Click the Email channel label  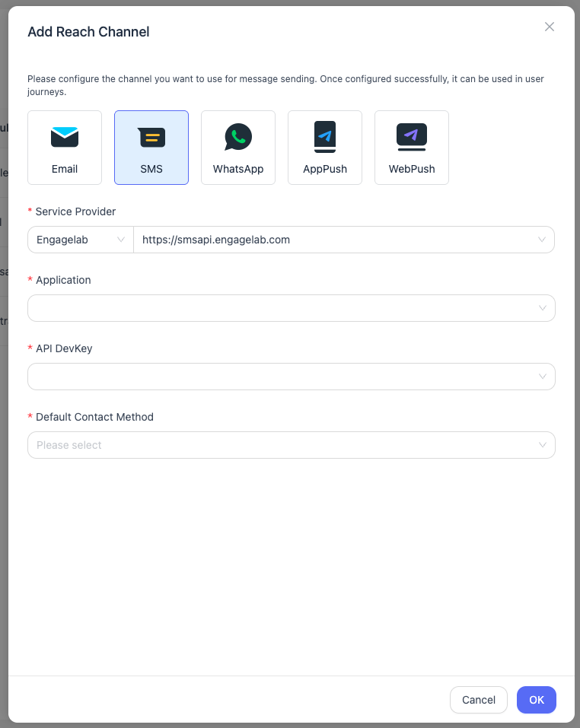65,169
